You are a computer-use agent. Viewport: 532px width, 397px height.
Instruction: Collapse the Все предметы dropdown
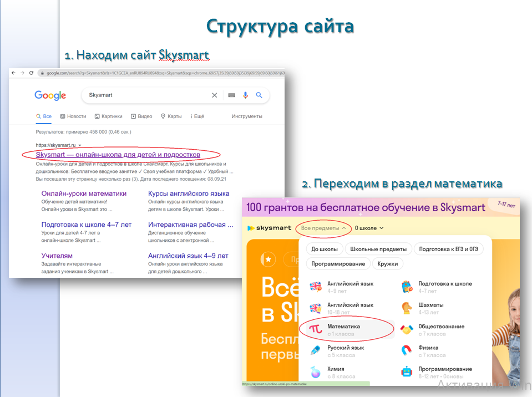(324, 227)
